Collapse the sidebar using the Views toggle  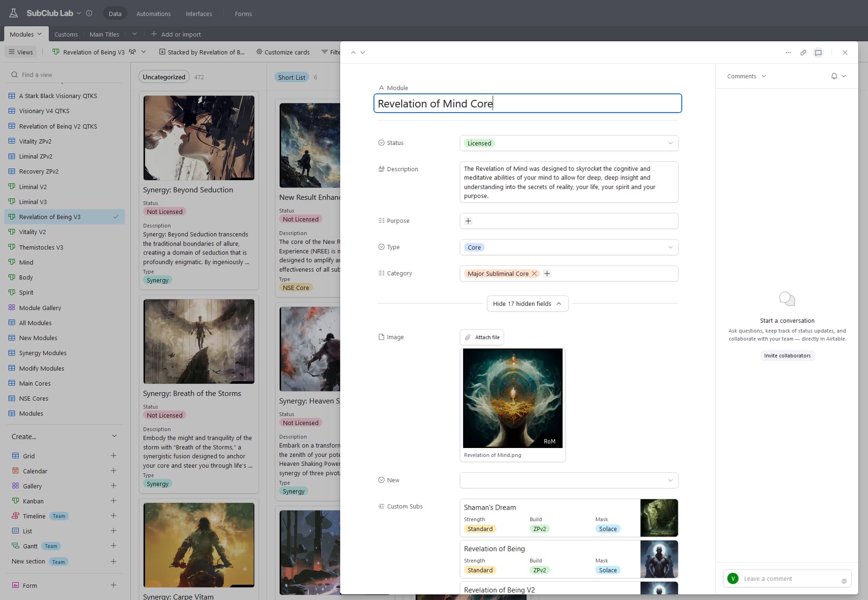tap(21, 52)
